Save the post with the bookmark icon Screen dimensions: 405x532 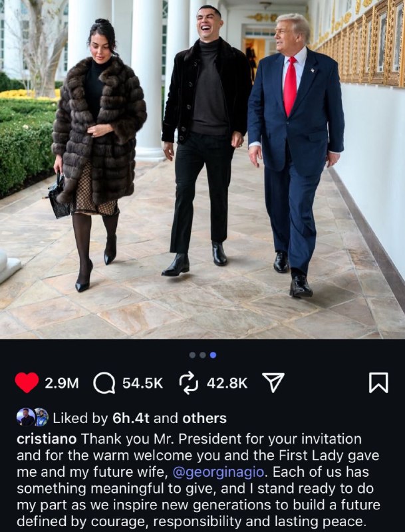pyautogui.click(x=378, y=383)
